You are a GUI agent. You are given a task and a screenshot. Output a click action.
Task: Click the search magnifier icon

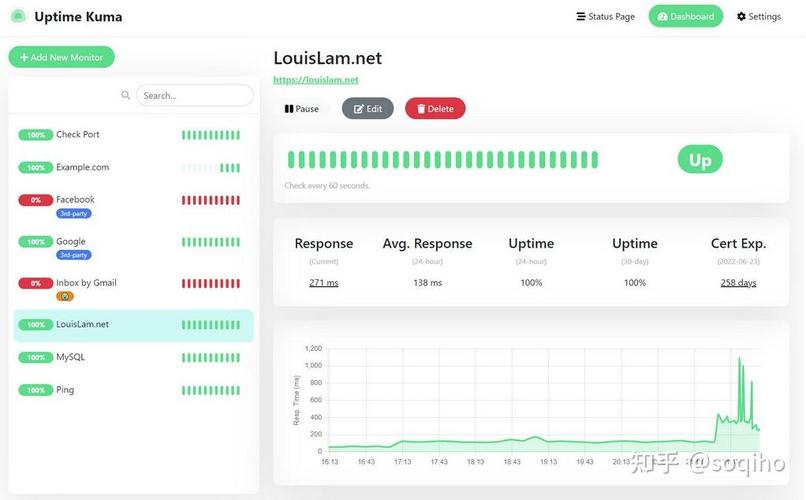point(125,95)
